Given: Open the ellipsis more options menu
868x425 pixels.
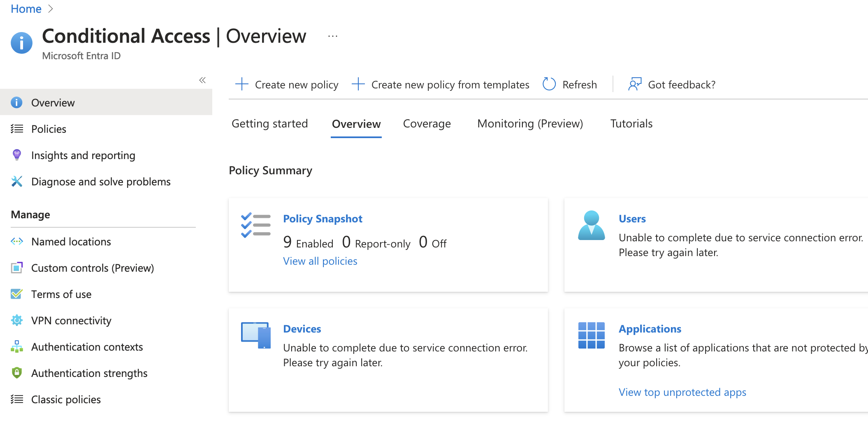Looking at the screenshot, I should (x=333, y=36).
